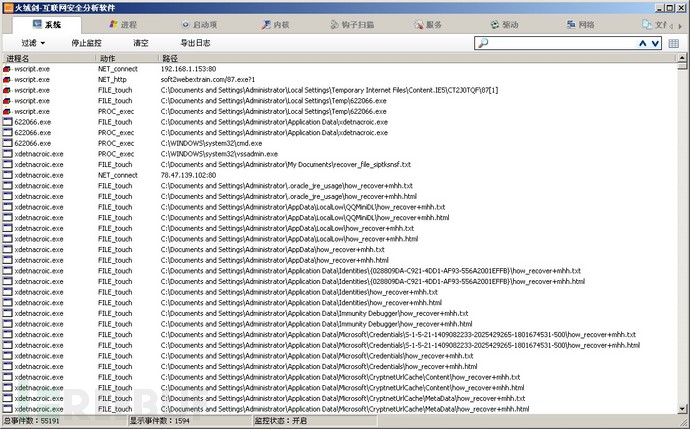Select 622066.exe FILE_touch row icon

click(7, 122)
